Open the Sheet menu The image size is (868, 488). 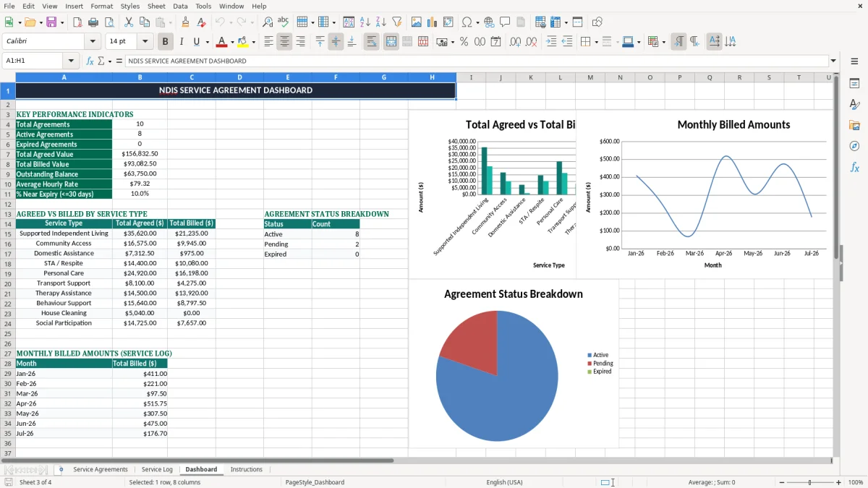(156, 6)
